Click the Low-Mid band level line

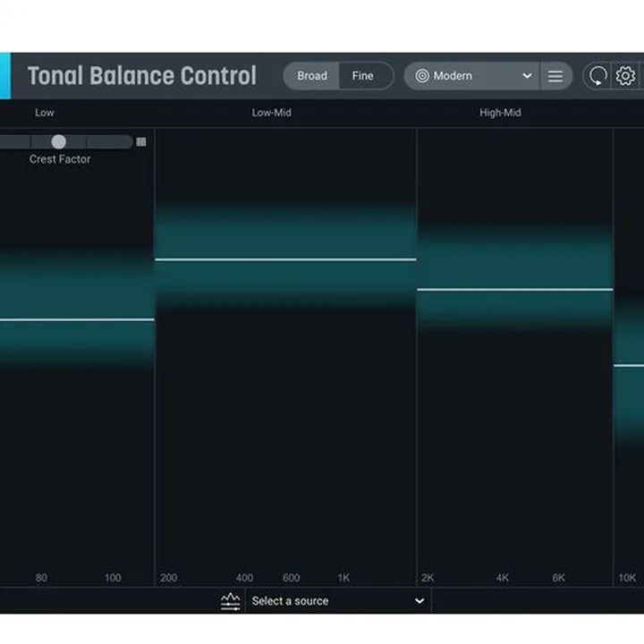coord(286,259)
